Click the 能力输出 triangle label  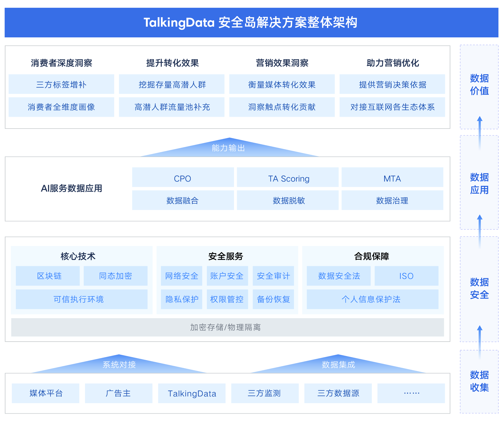point(228,148)
